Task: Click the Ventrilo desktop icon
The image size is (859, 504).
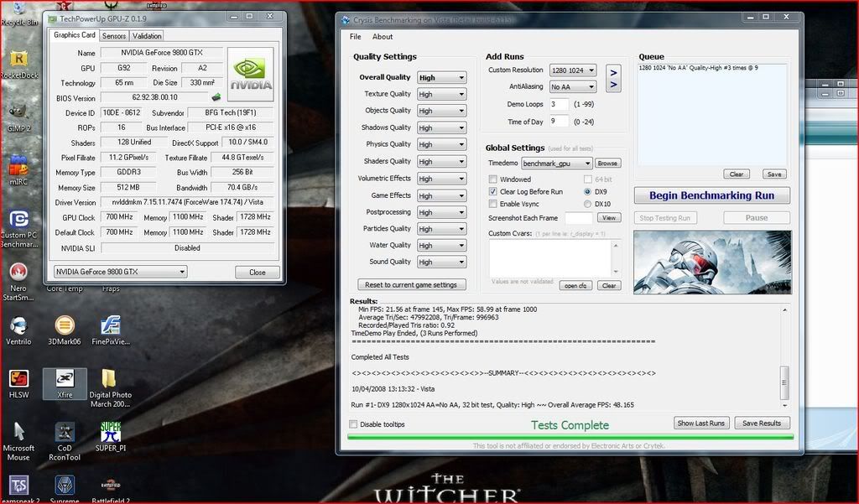Action: pos(18,330)
